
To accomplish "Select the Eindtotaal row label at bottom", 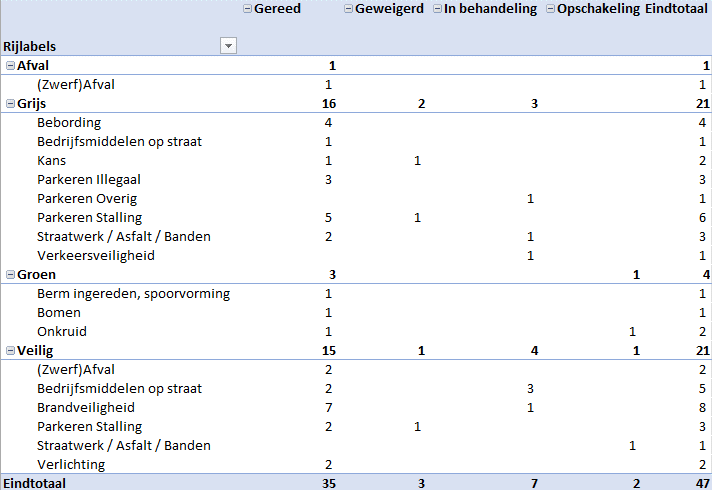I will pyautogui.click(x=35, y=483).
